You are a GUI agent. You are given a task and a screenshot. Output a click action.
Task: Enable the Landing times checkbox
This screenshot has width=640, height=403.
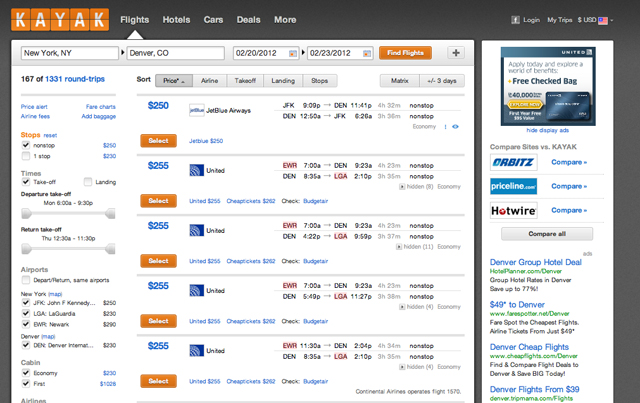(88, 182)
